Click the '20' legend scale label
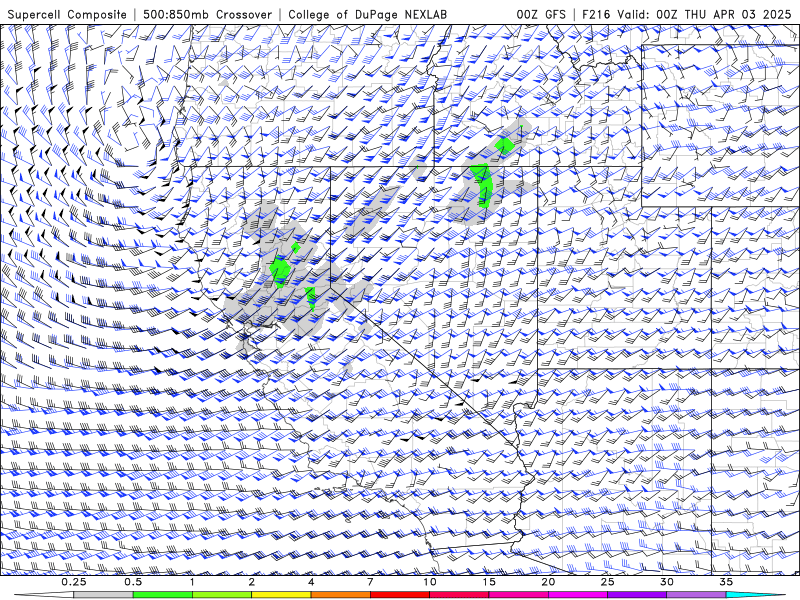800x600 pixels. pyautogui.click(x=548, y=582)
